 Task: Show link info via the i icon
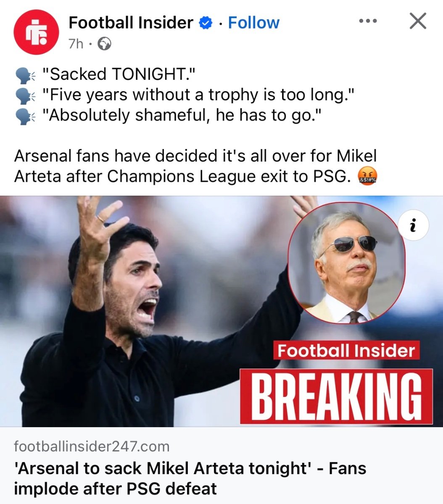pyautogui.click(x=414, y=226)
